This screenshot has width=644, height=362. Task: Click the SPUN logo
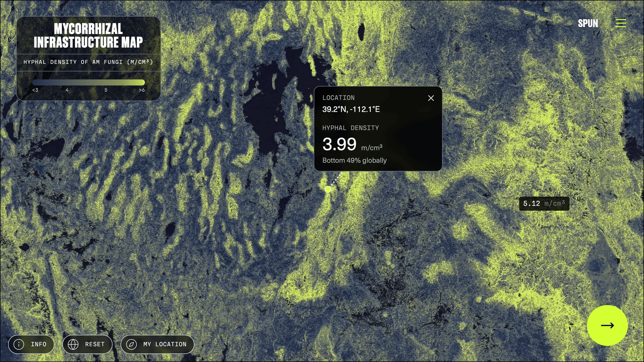click(x=588, y=23)
